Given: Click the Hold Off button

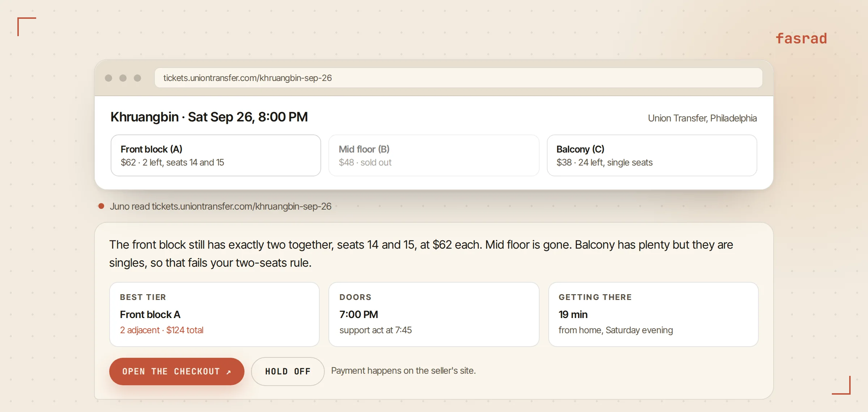Looking at the screenshot, I should (x=288, y=372).
